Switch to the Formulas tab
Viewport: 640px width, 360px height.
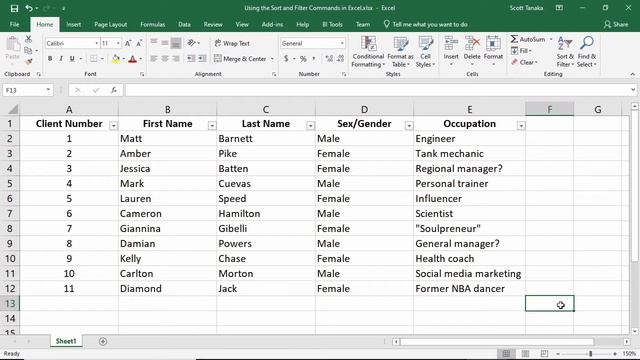[153, 24]
